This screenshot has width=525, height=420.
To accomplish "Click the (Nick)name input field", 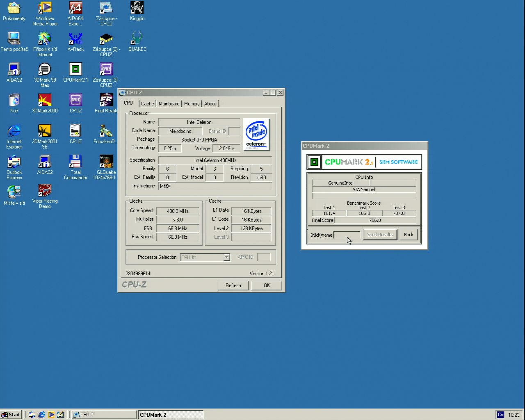I will pos(347,235).
